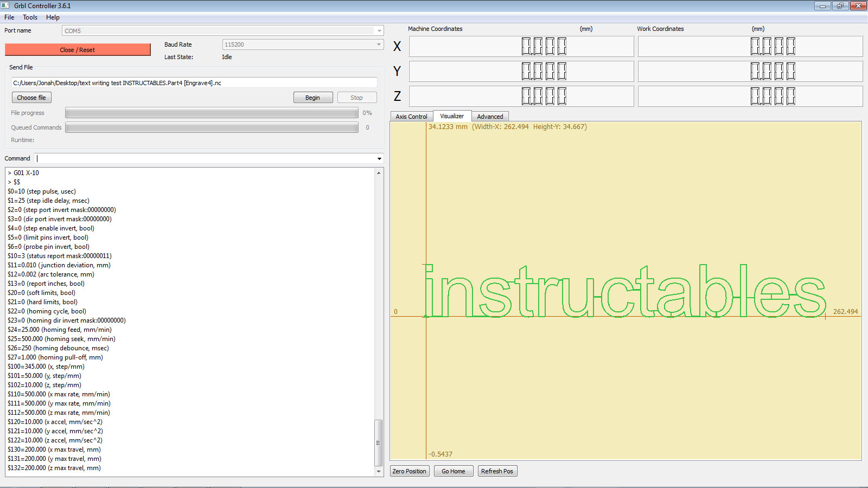
Task: Click the '262.494' X-axis end label
Action: click(845, 312)
